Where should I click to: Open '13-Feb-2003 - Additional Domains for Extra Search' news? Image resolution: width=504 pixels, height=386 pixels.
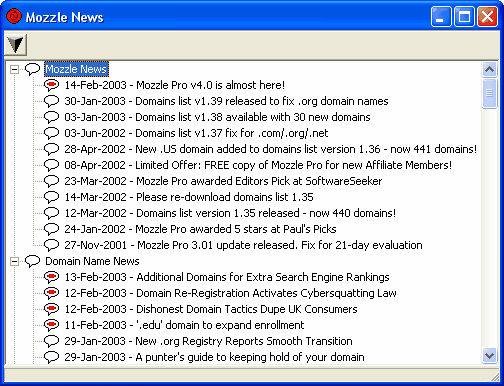click(x=227, y=277)
